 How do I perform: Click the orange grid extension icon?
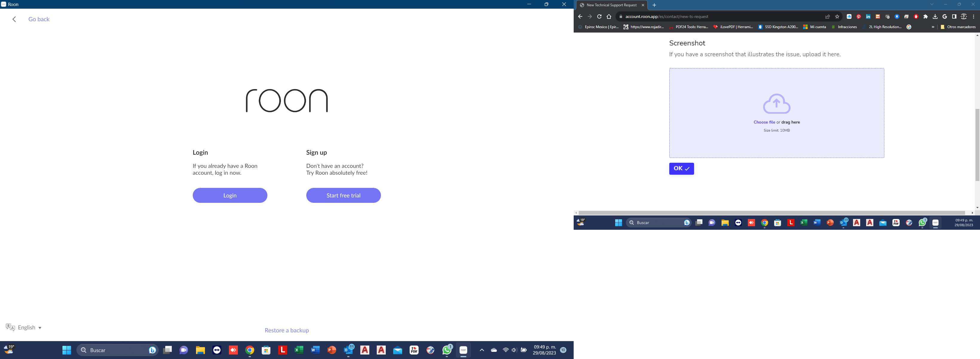pos(878,16)
